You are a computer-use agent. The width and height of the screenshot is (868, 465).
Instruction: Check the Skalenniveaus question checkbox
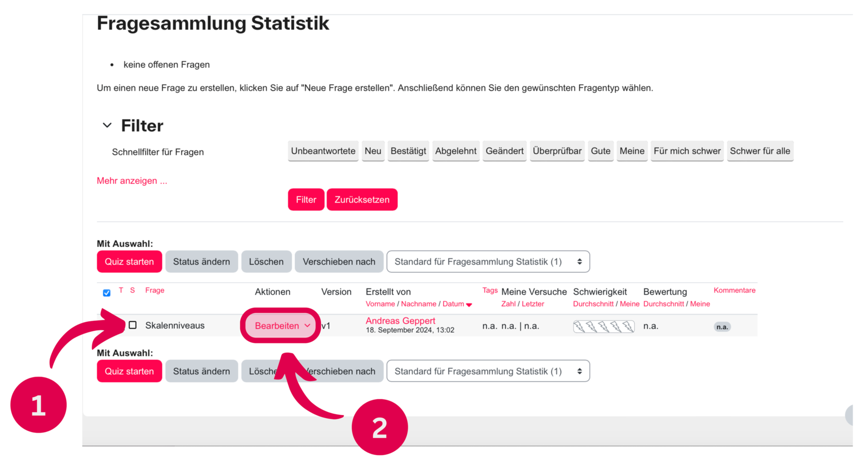pos(133,325)
